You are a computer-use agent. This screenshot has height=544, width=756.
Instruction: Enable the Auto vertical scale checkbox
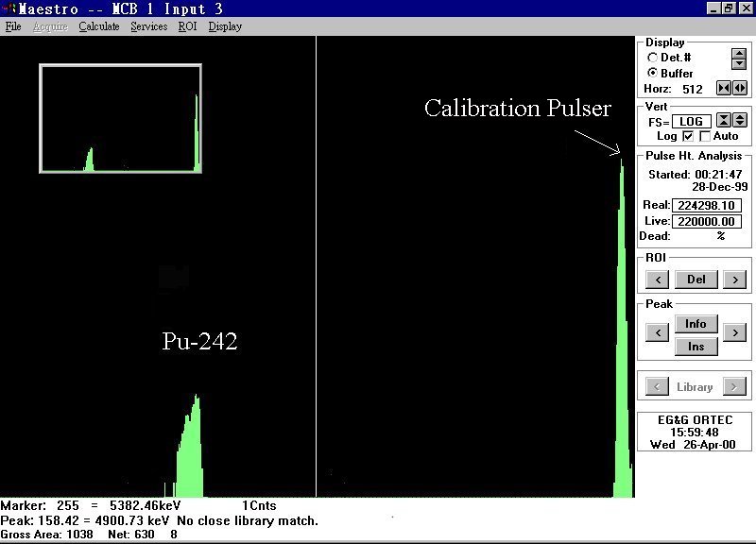(x=705, y=137)
